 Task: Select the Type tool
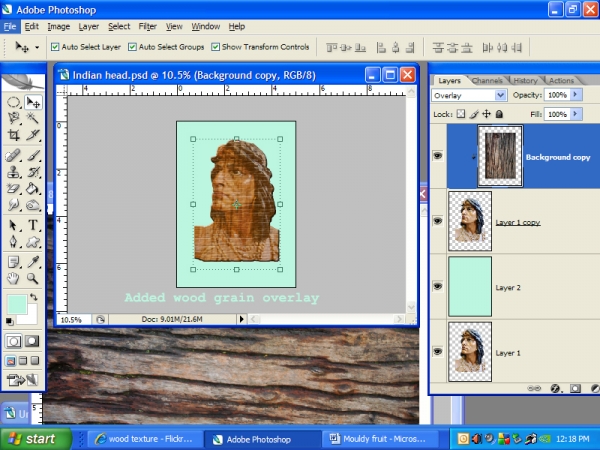click(x=33, y=225)
